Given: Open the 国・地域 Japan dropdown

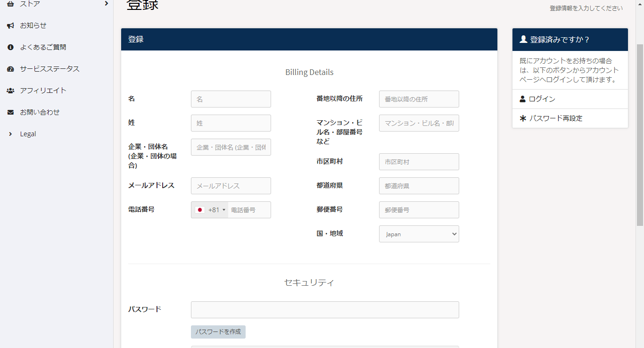Looking at the screenshot, I should pyautogui.click(x=419, y=234).
